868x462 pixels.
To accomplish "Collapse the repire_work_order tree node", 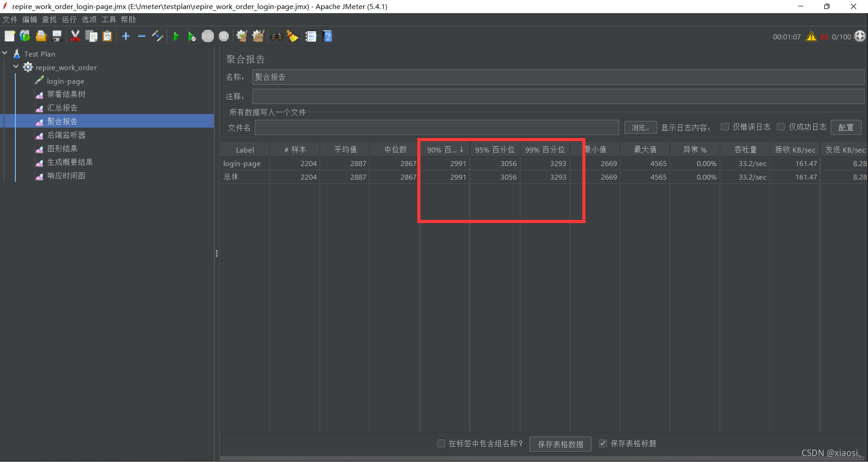I will click(16, 67).
